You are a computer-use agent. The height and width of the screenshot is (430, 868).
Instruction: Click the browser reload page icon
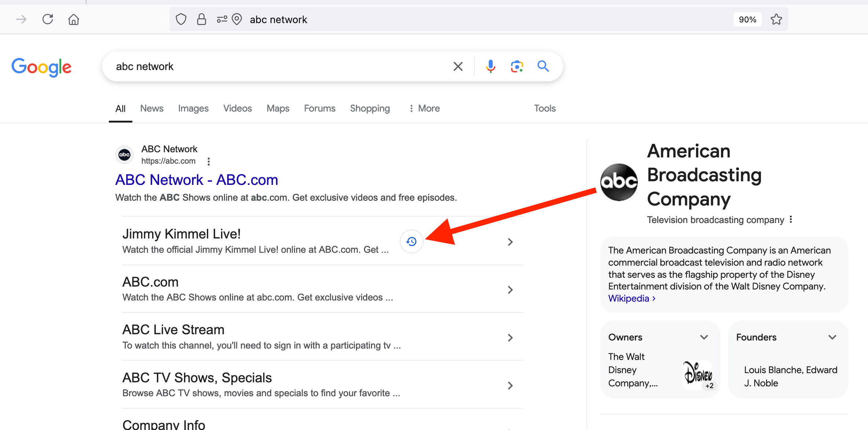click(48, 19)
